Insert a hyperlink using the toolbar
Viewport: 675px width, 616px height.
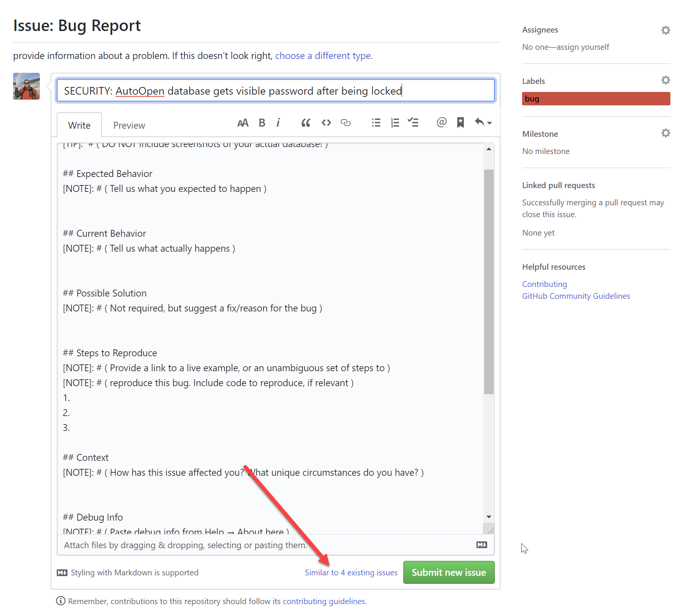coord(346,123)
